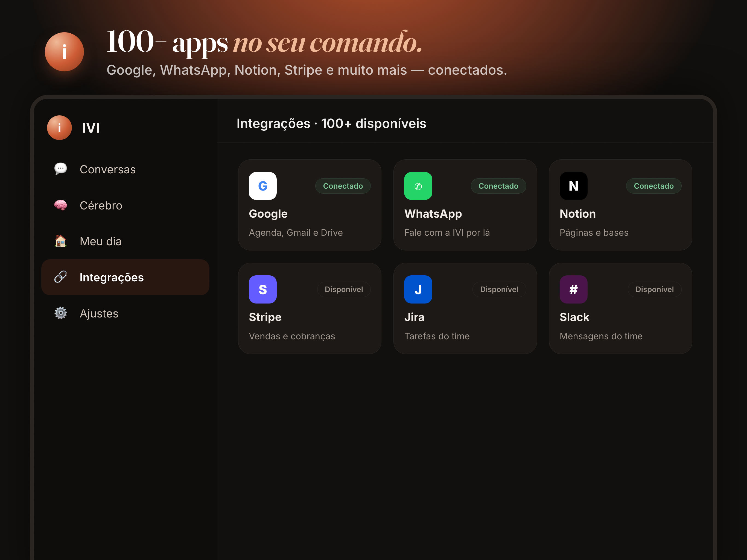This screenshot has height=560, width=747.
Task: Click 'Mensagens do time' description
Action: [x=601, y=336]
